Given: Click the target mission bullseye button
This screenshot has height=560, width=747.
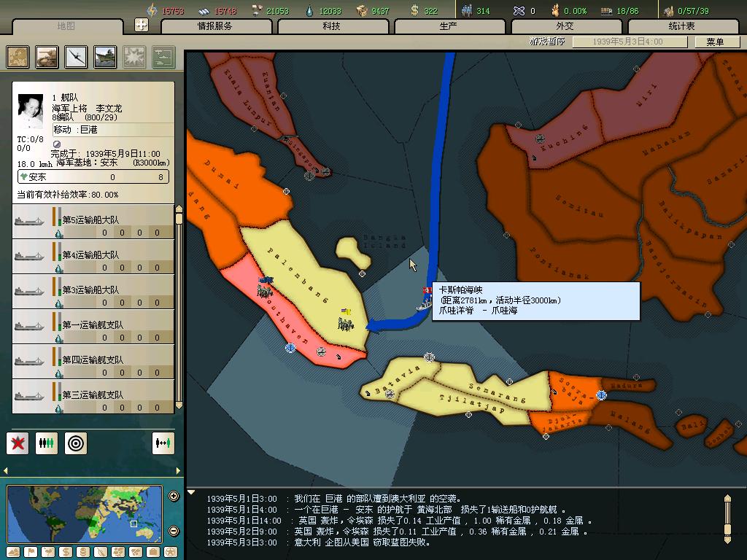Looking at the screenshot, I should pyautogui.click(x=76, y=443).
